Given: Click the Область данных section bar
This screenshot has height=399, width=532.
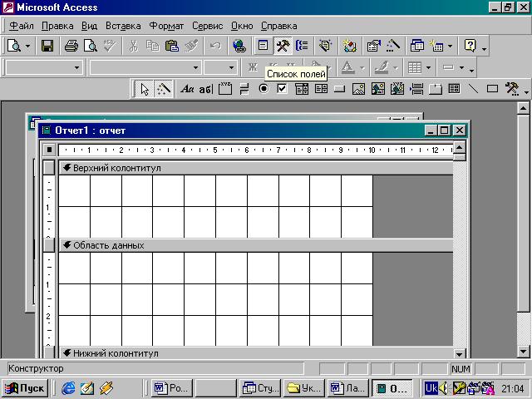Looking at the screenshot, I should coord(249,245).
